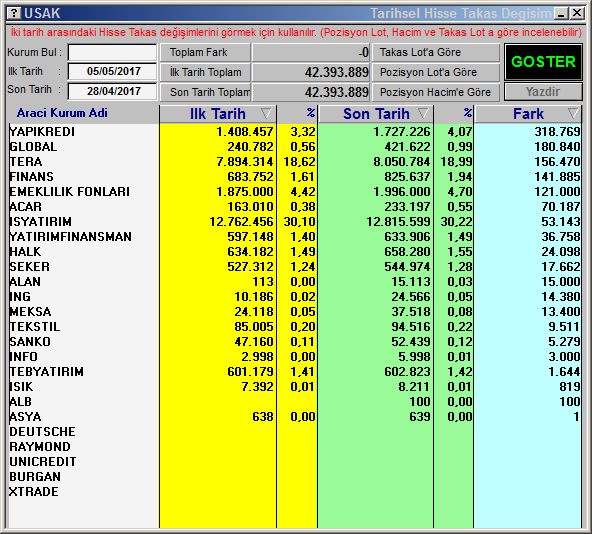The image size is (592, 534).
Task: Minimize the USAK window
Action: click(x=561, y=14)
